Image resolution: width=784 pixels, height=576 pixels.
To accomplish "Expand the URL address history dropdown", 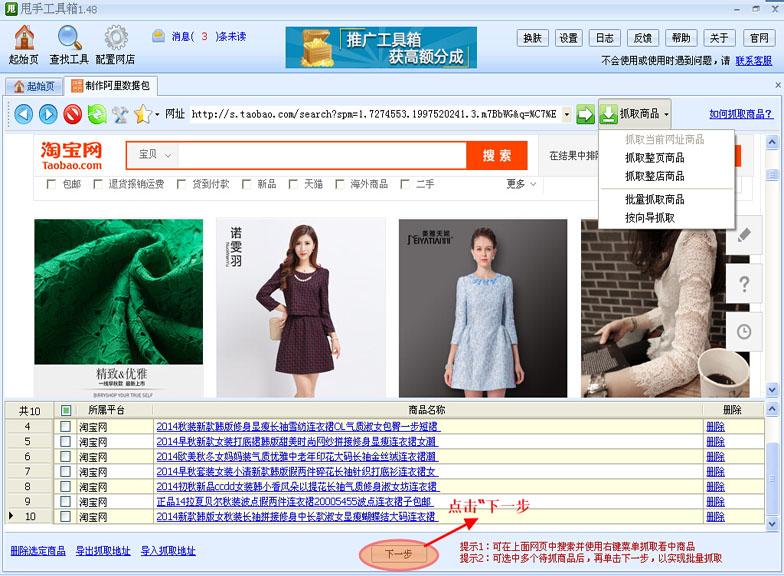I will click(566, 114).
